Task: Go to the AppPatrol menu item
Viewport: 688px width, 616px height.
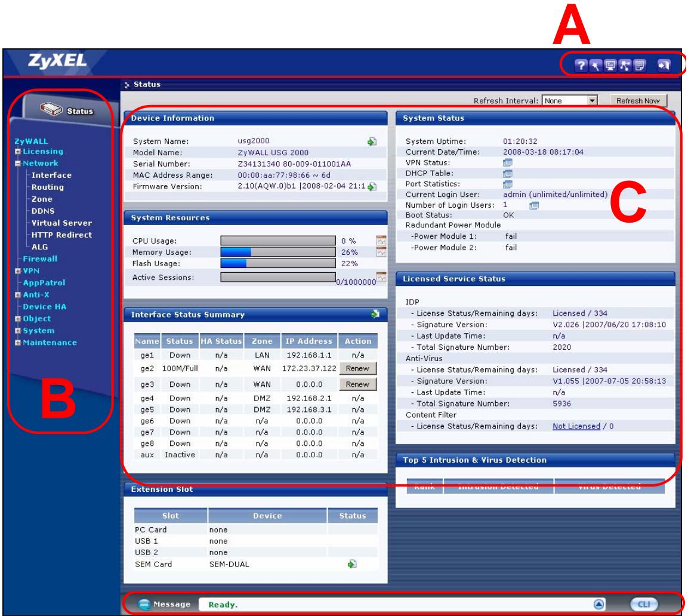Action: [x=44, y=283]
